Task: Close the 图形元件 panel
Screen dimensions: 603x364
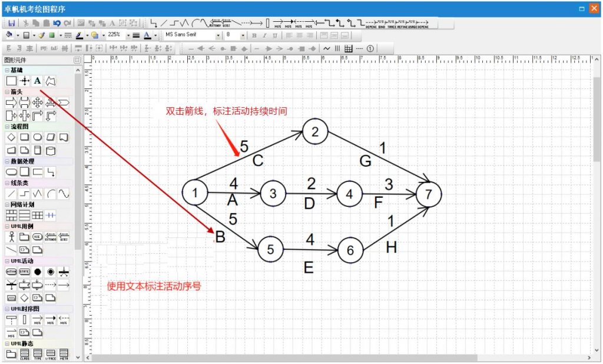Action: click(x=77, y=60)
